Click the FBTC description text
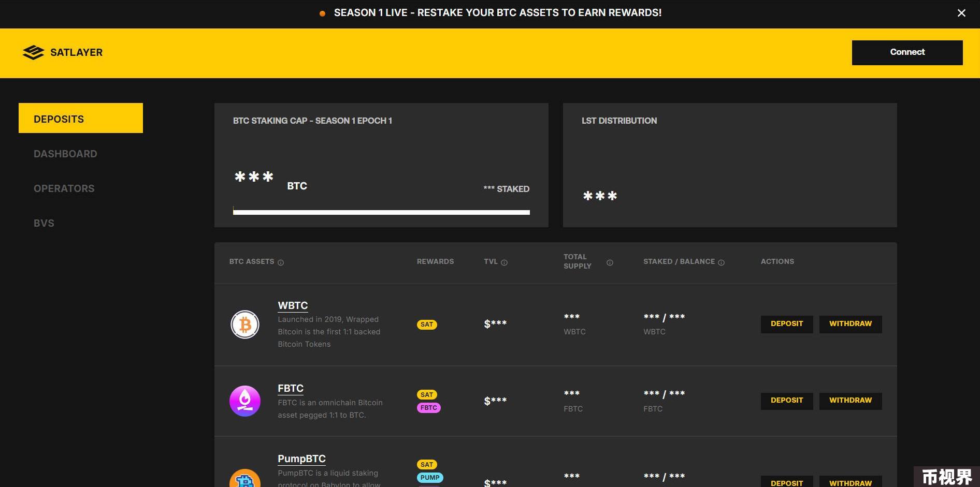 click(x=330, y=409)
